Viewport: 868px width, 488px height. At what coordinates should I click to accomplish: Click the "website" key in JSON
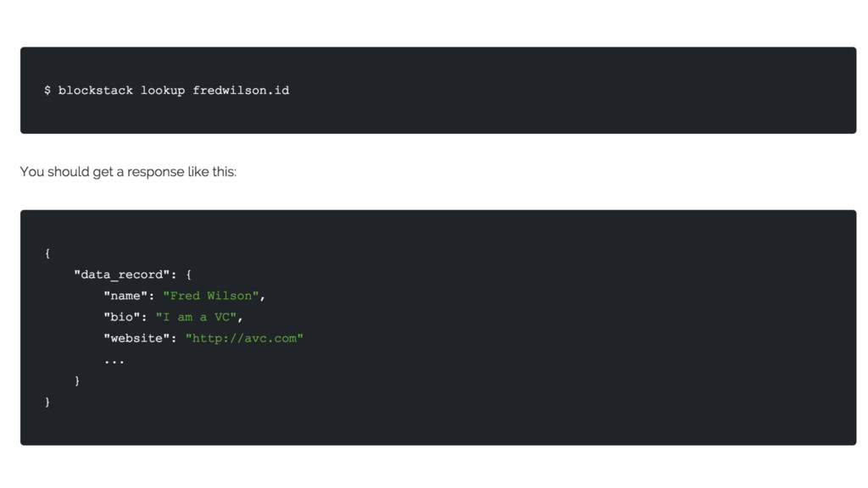coord(136,338)
